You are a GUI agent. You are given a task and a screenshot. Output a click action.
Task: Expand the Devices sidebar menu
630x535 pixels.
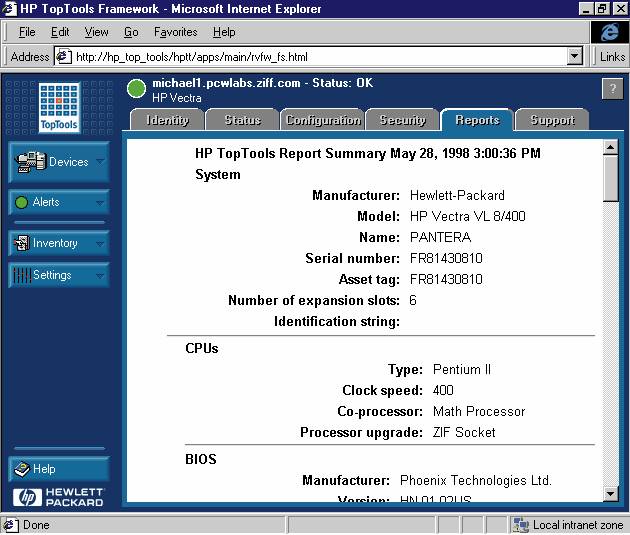(x=58, y=162)
